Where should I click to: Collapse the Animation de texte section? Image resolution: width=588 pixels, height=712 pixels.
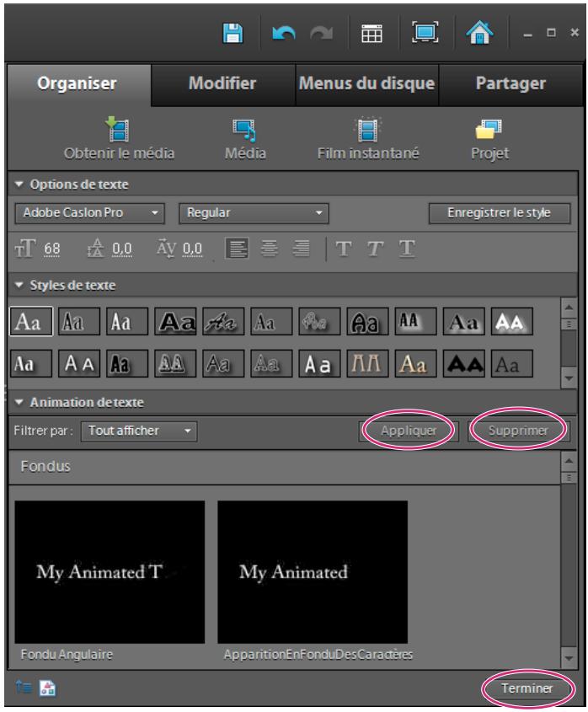click(x=19, y=402)
